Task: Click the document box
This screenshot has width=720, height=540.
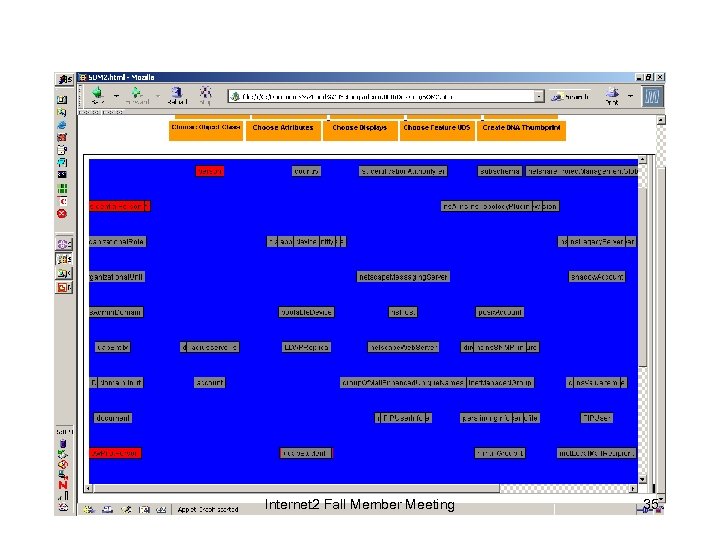Action: pos(113,418)
